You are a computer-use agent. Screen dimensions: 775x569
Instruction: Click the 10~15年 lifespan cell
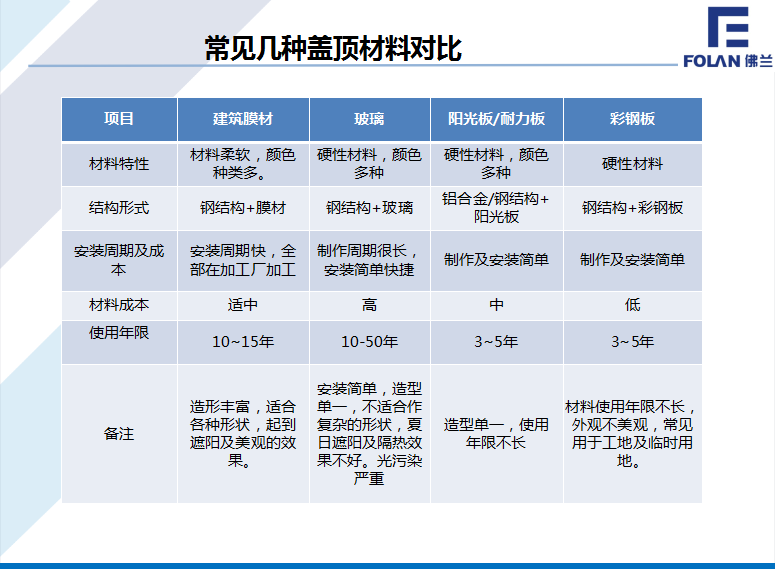click(243, 342)
